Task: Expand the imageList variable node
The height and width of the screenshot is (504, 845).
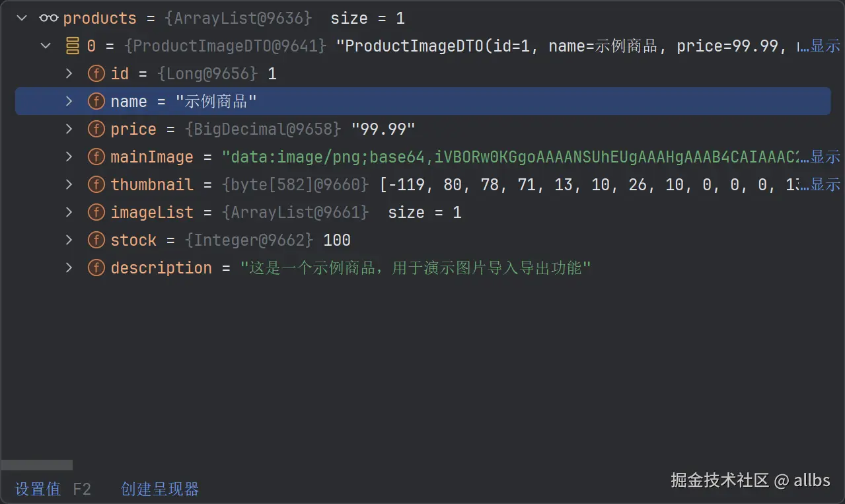Action: click(69, 212)
